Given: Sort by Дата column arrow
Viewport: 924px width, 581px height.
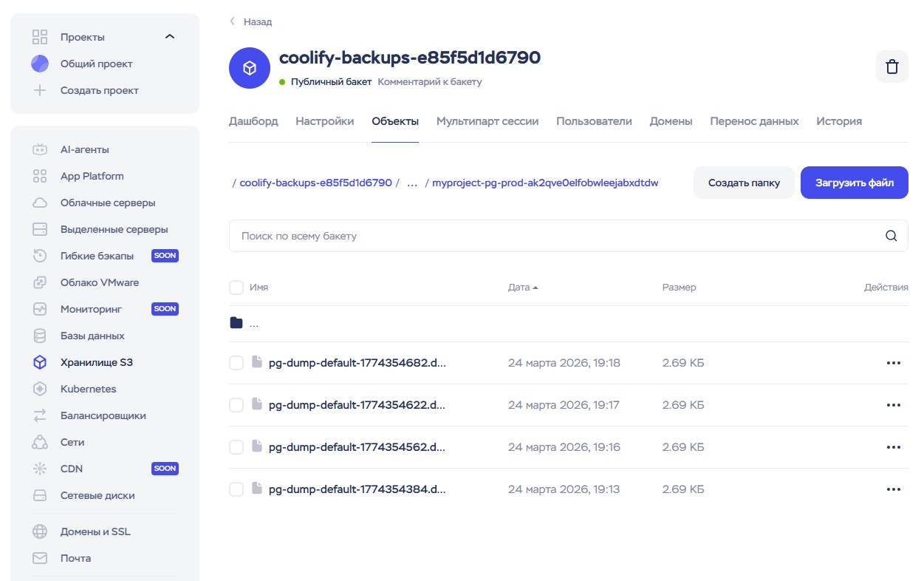Looking at the screenshot, I should pos(535,288).
